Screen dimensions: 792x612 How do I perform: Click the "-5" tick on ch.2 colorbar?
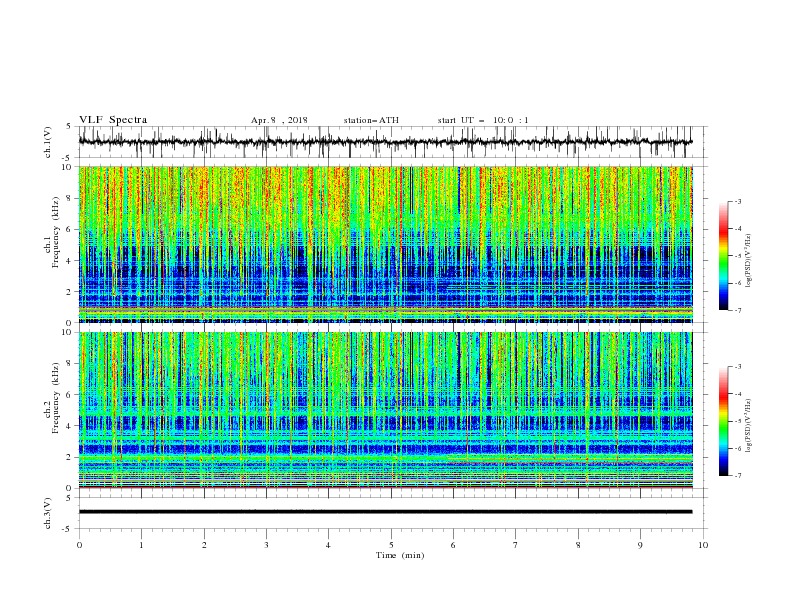[737, 421]
